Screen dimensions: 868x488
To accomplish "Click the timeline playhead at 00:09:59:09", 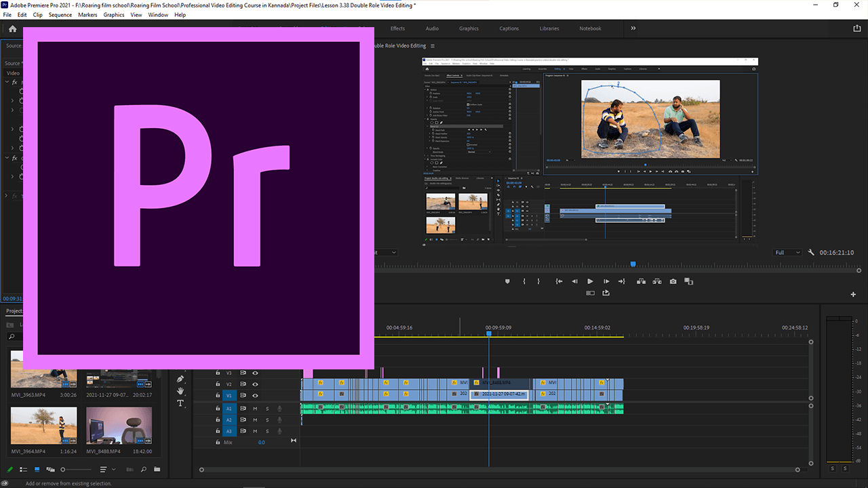I will click(488, 334).
